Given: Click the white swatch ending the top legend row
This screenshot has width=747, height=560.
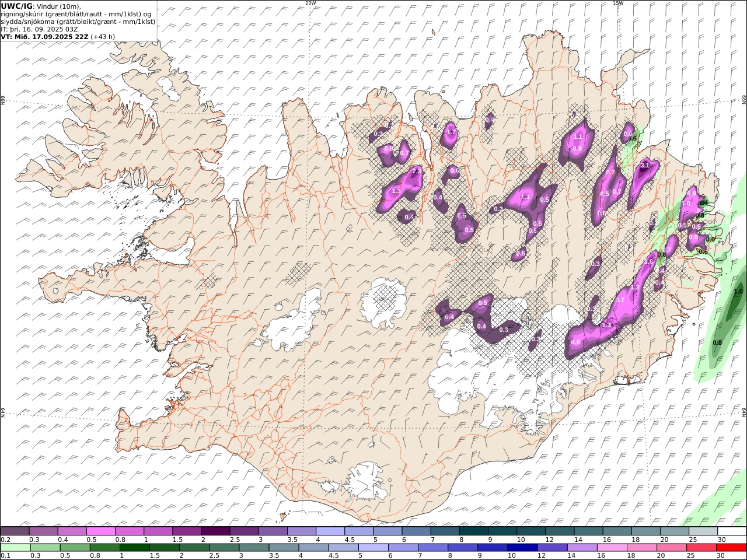Looking at the screenshot, I should click(x=732, y=531).
